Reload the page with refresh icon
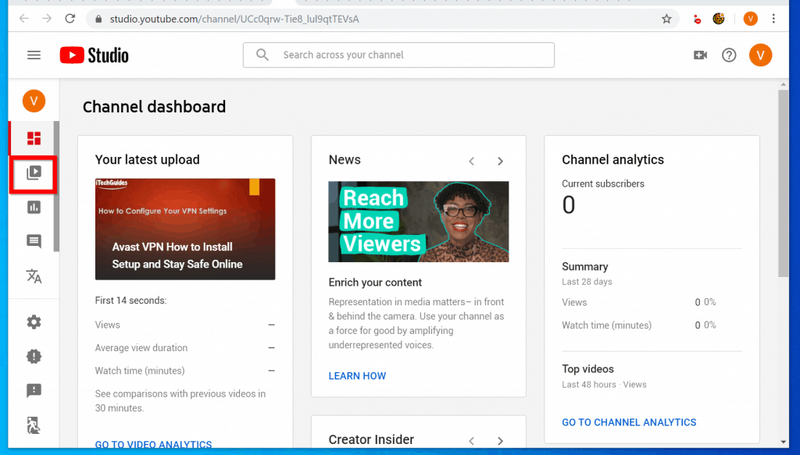The width and height of the screenshot is (800, 455). (70, 19)
